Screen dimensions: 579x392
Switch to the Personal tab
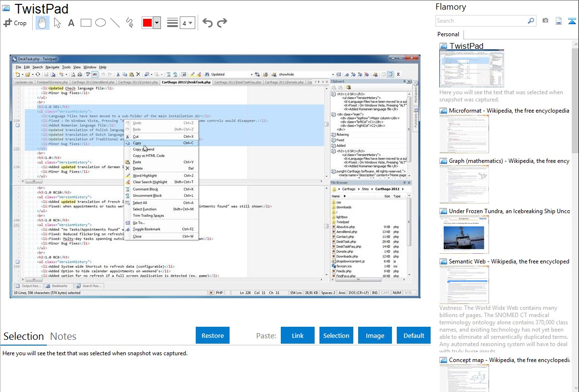pyautogui.click(x=448, y=34)
